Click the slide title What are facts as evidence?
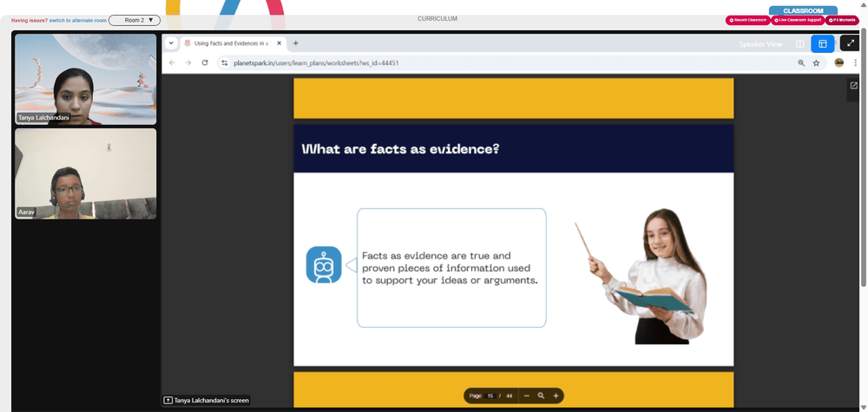 tap(401, 149)
